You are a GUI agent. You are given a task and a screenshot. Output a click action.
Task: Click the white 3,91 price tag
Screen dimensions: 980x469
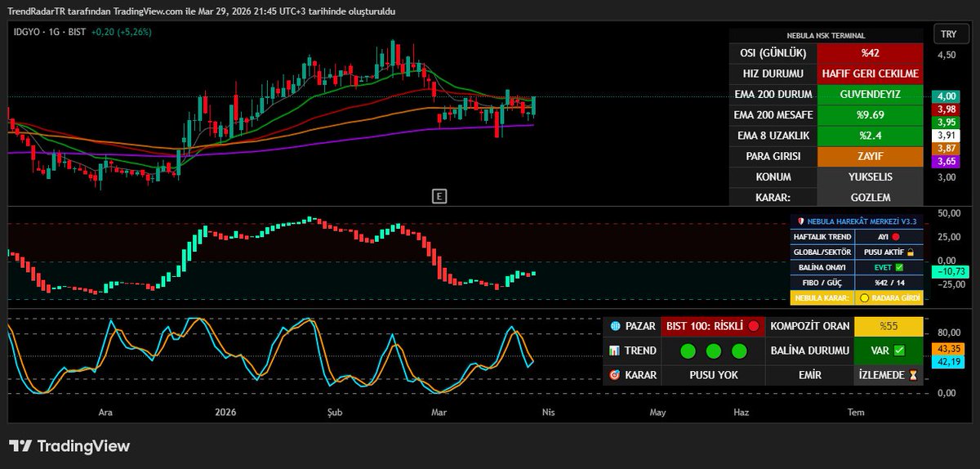(x=947, y=136)
